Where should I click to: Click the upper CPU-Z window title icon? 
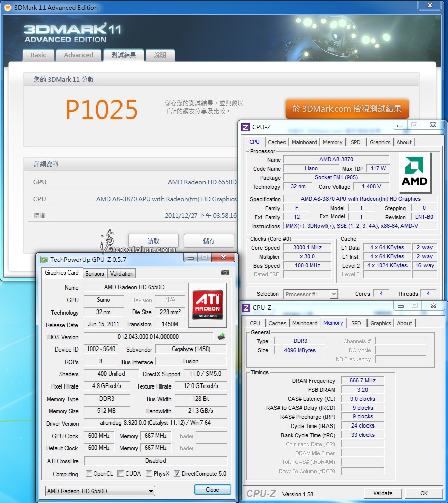[246, 127]
